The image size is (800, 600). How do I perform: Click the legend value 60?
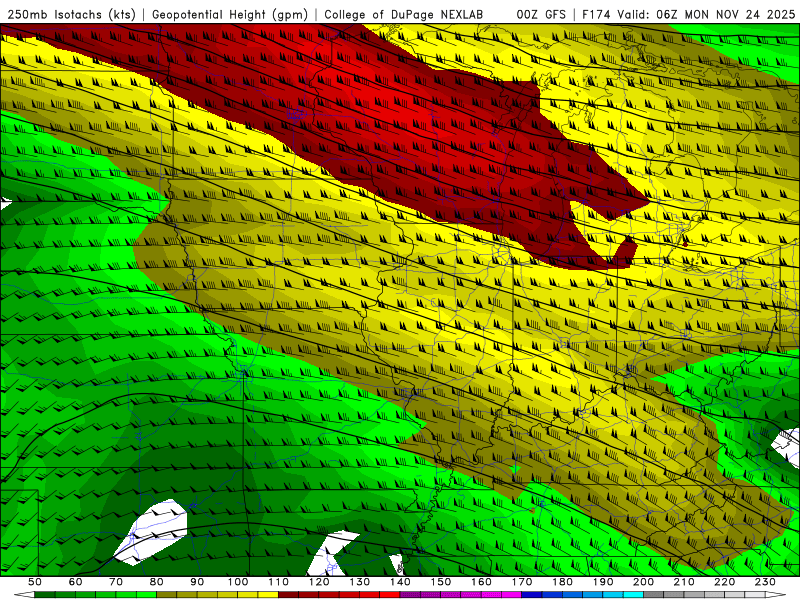[x=76, y=582]
